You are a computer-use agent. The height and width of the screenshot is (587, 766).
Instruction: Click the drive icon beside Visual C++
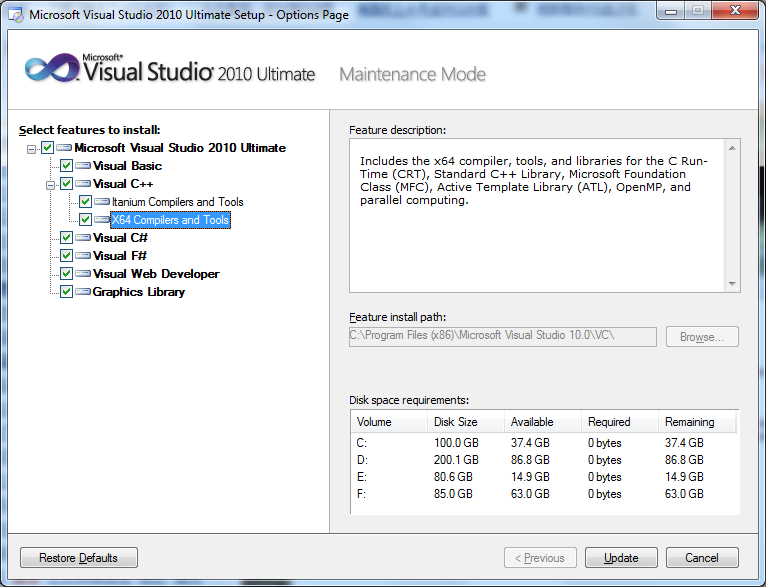[x=83, y=184]
